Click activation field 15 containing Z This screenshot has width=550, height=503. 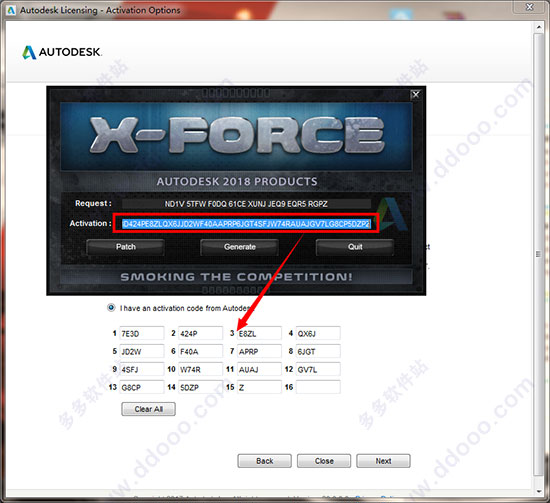pos(259,387)
